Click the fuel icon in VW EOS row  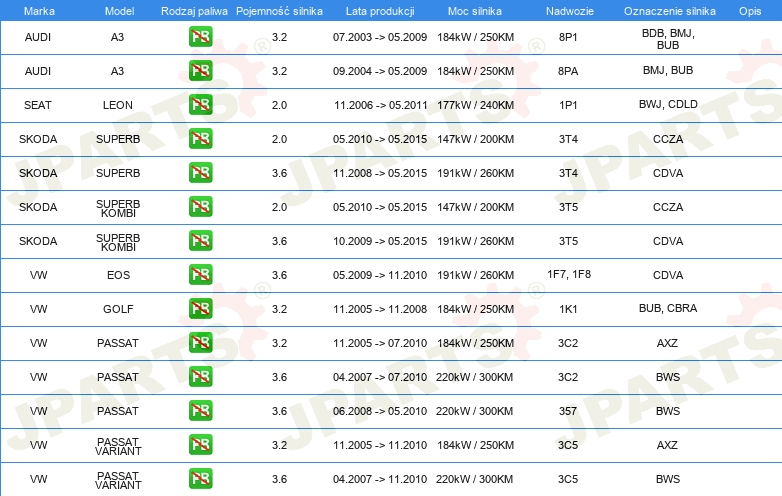coord(200,275)
